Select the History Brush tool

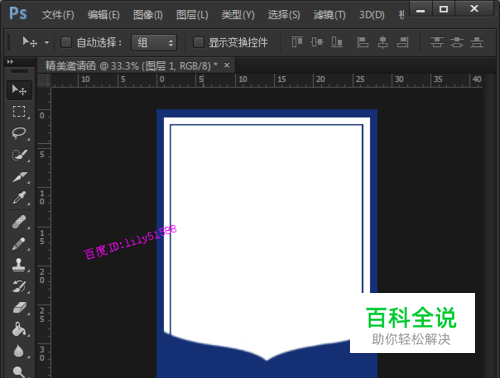[19, 286]
